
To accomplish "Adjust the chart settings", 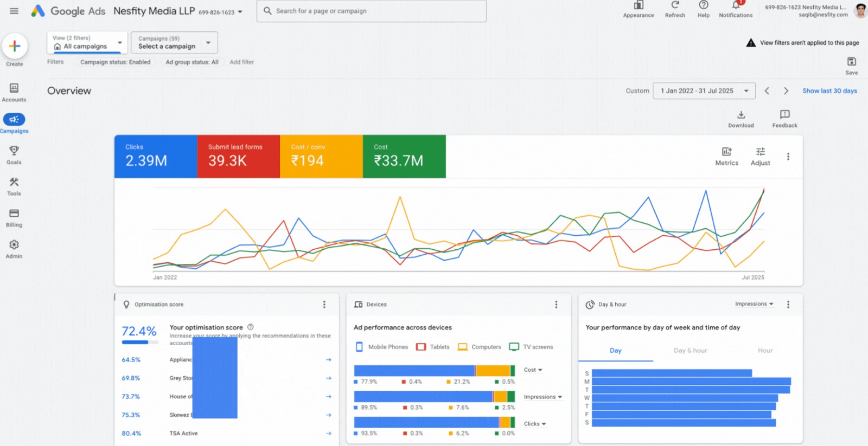I will click(761, 156).
